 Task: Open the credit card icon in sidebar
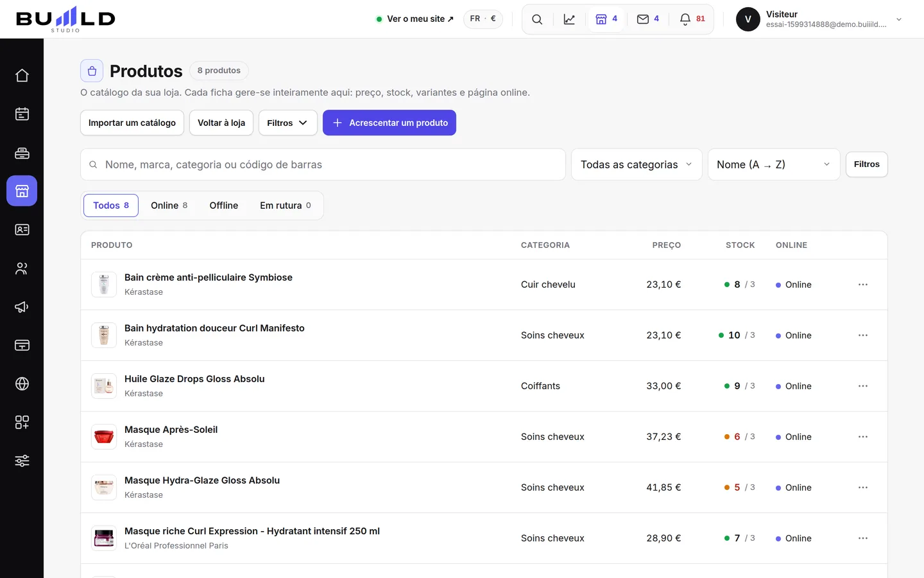pyautogui.click(x=22, y=346)
